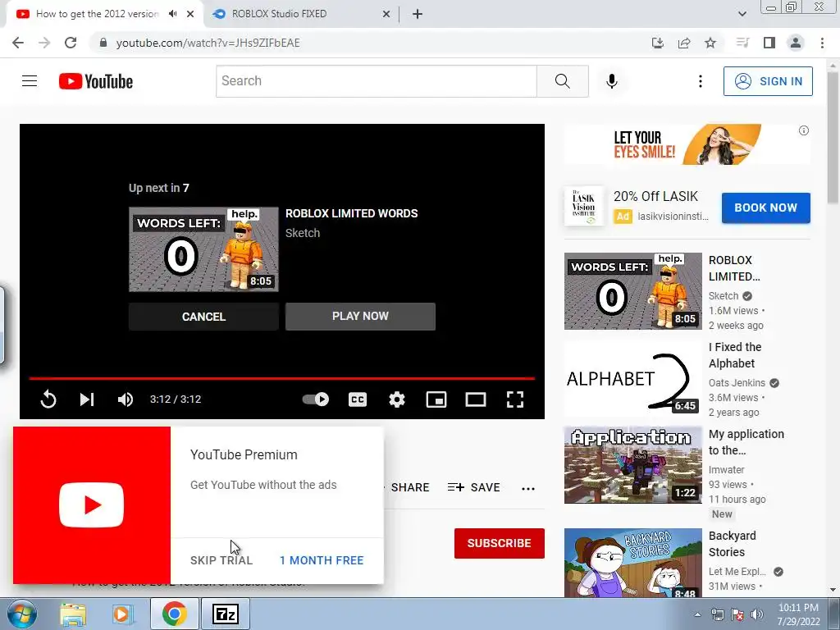Open I Fixed the Alphabet video
840x630 pixels.
[632, 378]
